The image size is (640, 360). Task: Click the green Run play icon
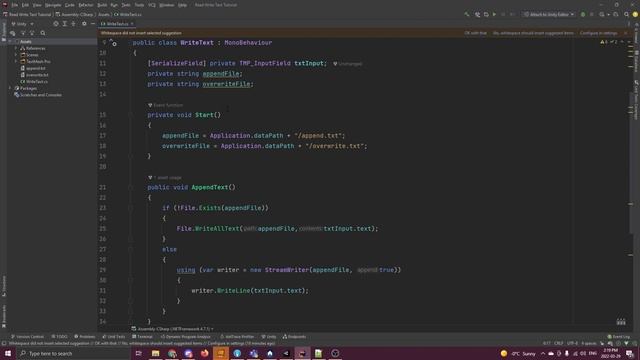pos(494,14)
